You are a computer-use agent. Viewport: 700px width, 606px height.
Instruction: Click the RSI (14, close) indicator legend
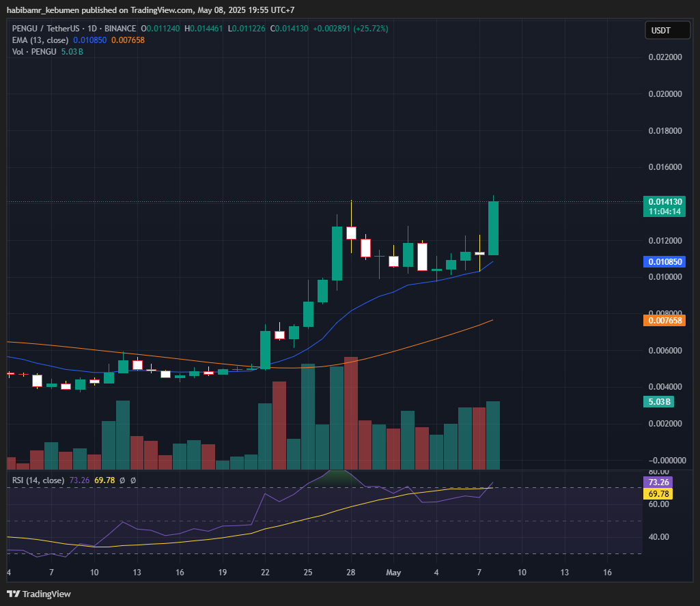point(38,480)
